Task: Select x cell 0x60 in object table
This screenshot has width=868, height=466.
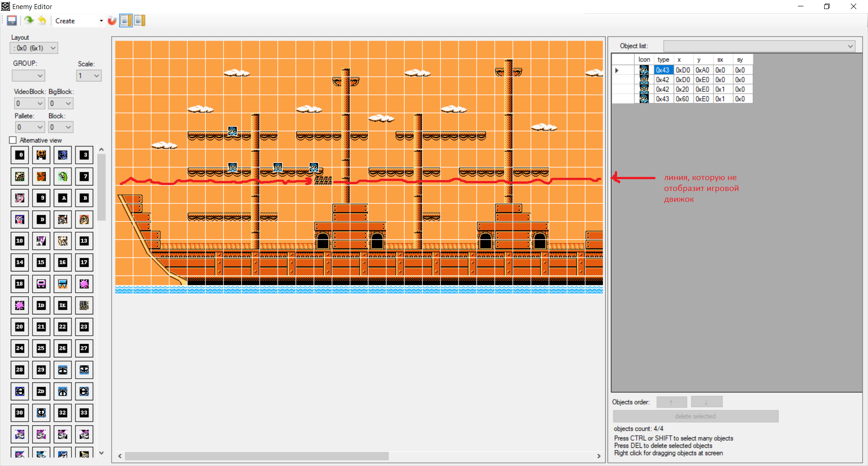Action: pos(684,99)
